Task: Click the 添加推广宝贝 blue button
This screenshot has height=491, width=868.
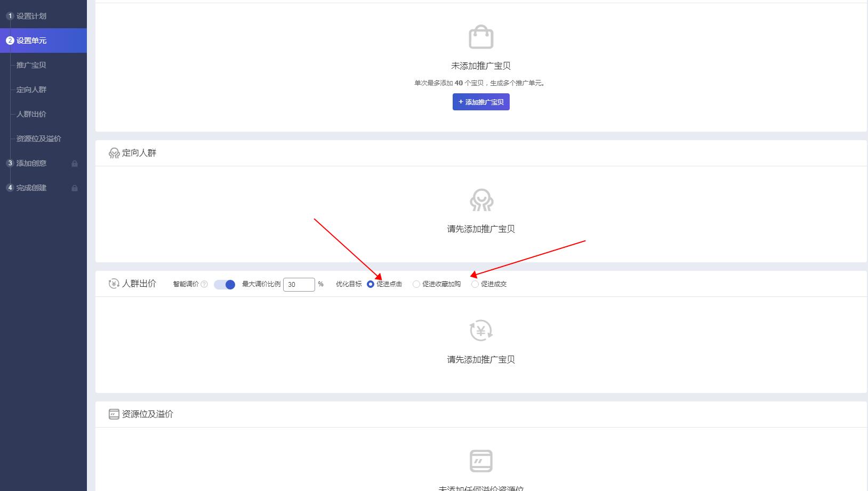Action: coord(480,101)
